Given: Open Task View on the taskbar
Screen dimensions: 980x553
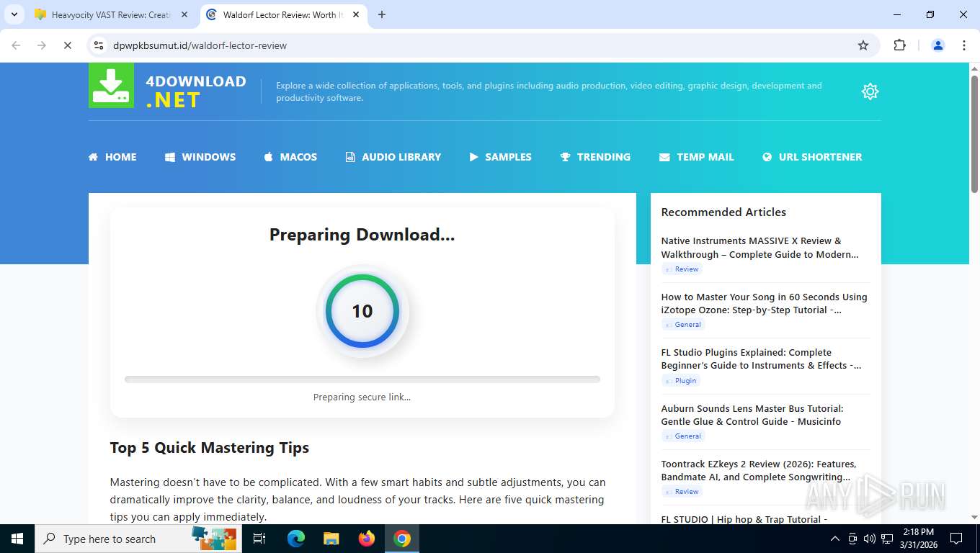Looking at the screenshot, I should (260, 539).
